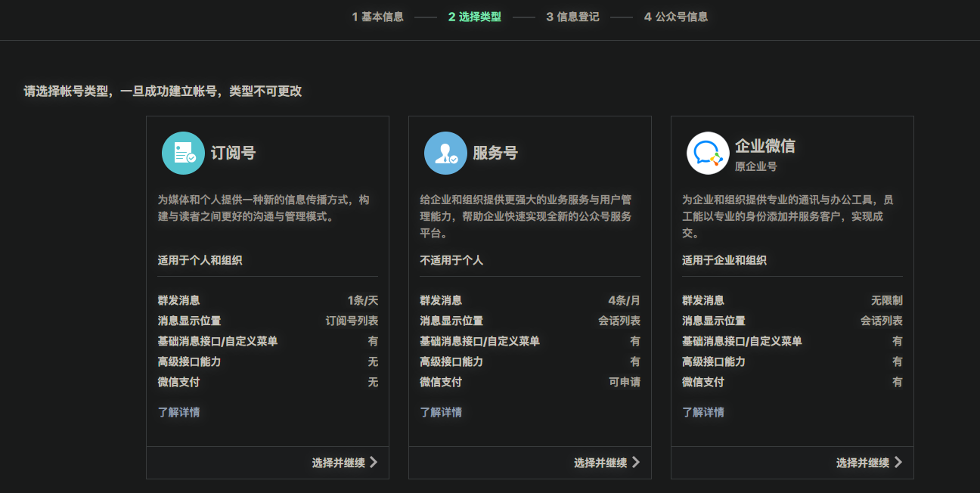Select step 2 选择类型
Image resolution: width=980 pixels, height=493 pixels.
click(x=474, y=17)
